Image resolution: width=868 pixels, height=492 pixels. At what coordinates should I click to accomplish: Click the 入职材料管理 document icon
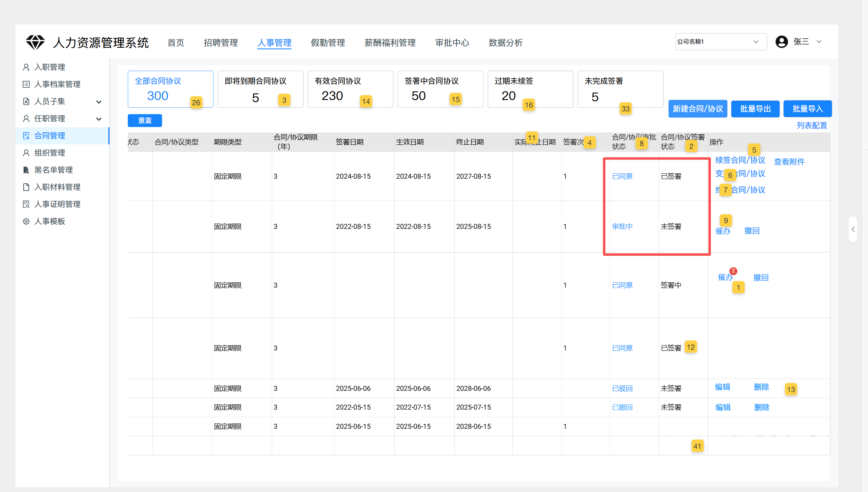coord(26,187)
